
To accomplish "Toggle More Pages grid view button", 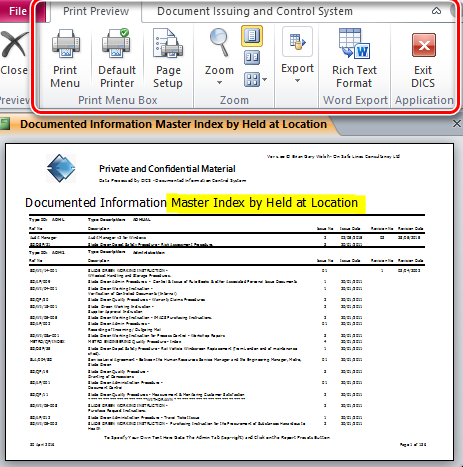I will pyautogui.click(x=252, y=80).
